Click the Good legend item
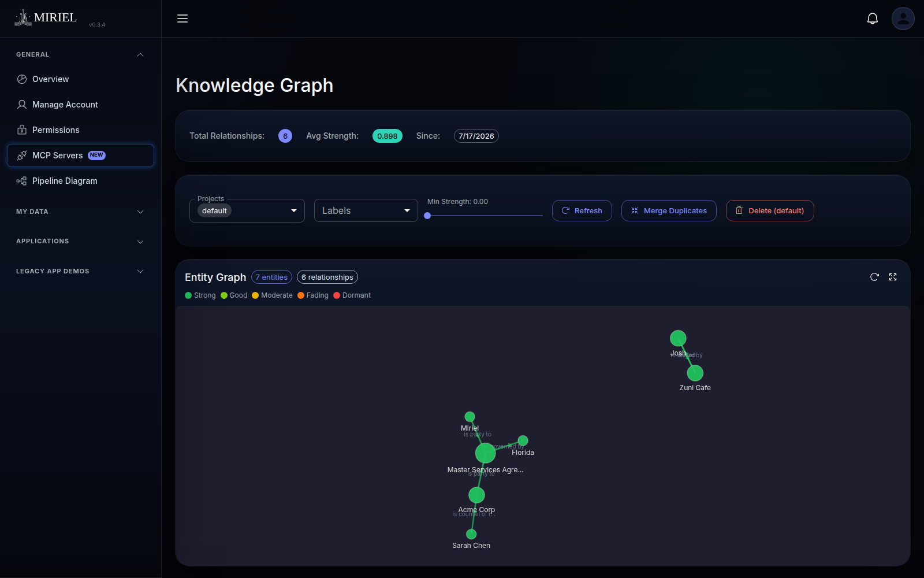 (234, 295)
